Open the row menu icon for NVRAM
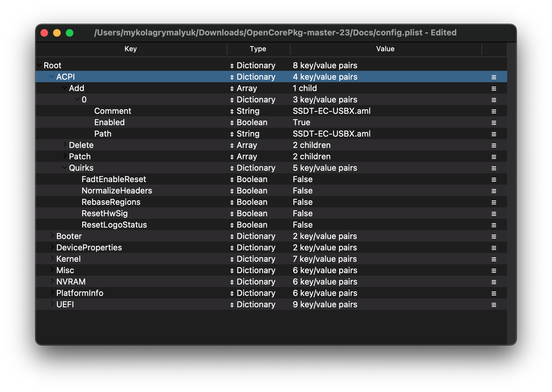This screenshot has height=392, width=552. (494, 282)
